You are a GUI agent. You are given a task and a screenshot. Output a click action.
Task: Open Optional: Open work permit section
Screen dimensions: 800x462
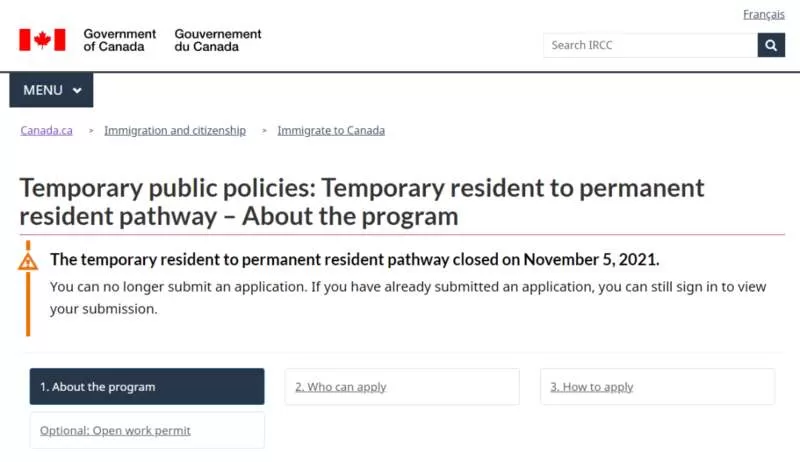[x=147, y=430]
